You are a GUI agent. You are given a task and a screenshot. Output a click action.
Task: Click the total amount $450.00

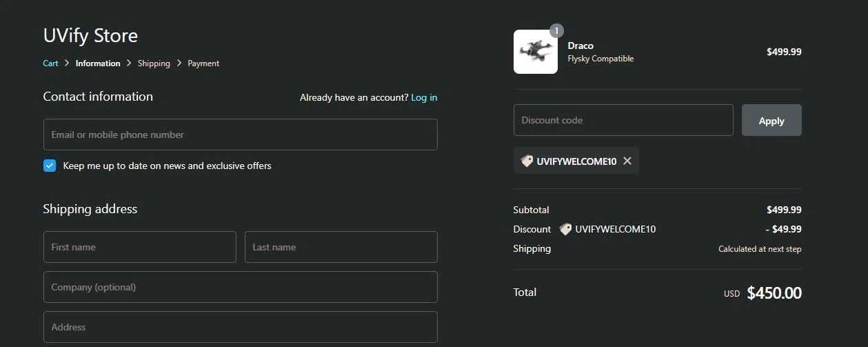pyautogui.click(x=774, y=293)
